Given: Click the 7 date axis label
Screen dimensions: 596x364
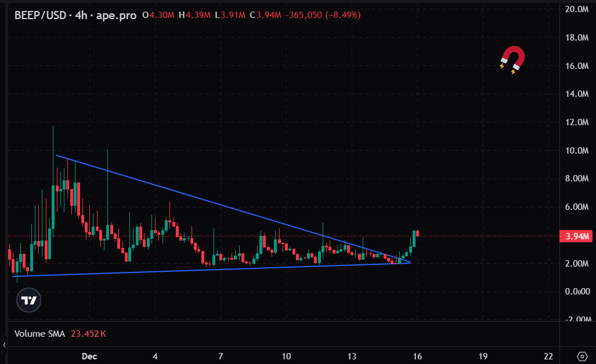Looking at the screenshot, I should pyautogui.click(x=221, y=356).
